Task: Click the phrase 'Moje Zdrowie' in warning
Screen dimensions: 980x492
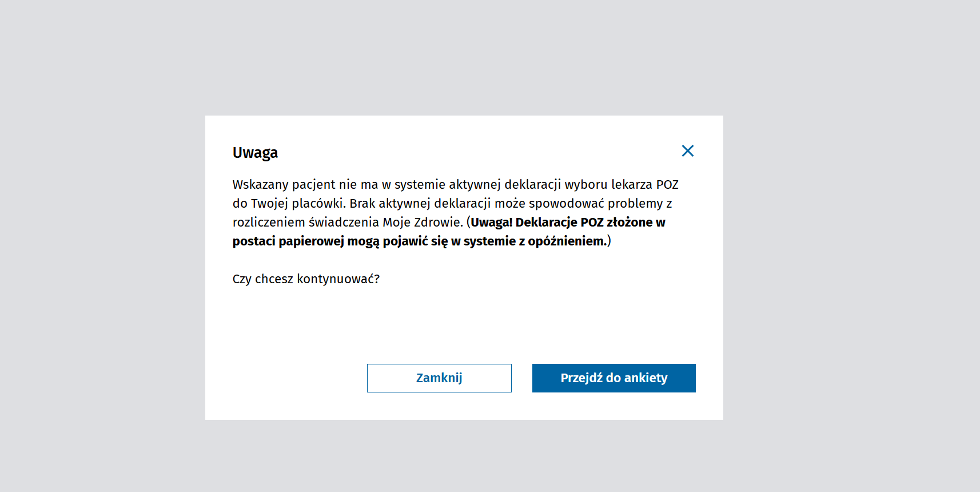Action: (422, 223)
